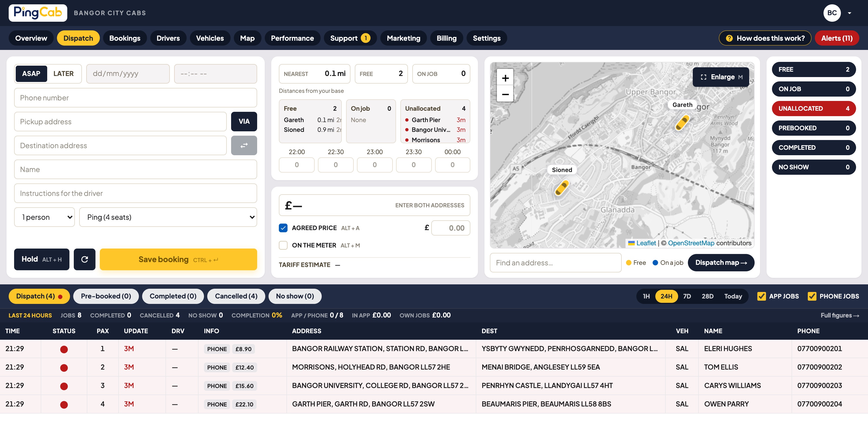Open the Bookings tab
Image resolution: width=868 pixels, height=445 pixels.
tap(125, 38)
